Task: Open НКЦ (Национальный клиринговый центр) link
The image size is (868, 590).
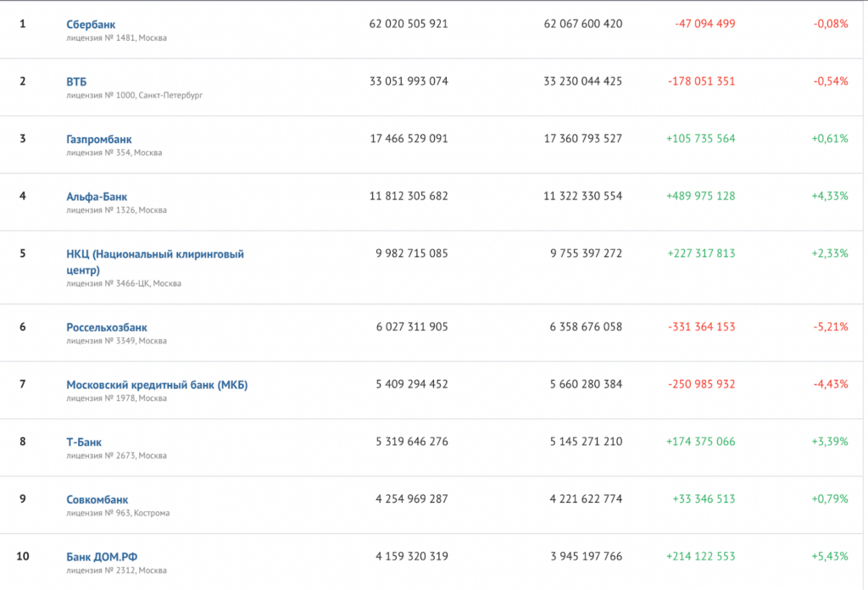Action: [x=154, y=254]
